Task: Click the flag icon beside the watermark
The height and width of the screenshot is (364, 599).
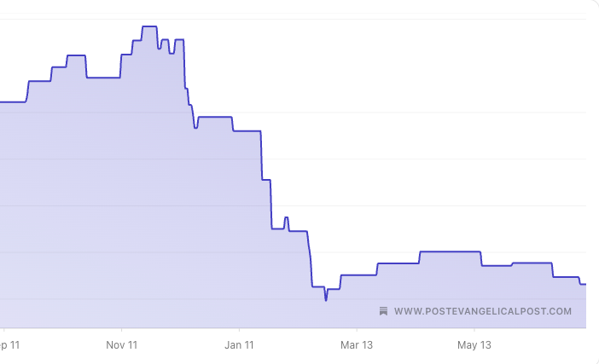Action: click(x=384, y=311)
